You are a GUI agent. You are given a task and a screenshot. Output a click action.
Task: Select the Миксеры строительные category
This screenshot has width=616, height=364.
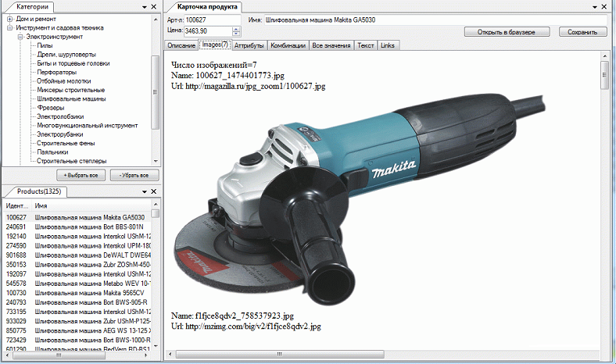pos(70,90)
